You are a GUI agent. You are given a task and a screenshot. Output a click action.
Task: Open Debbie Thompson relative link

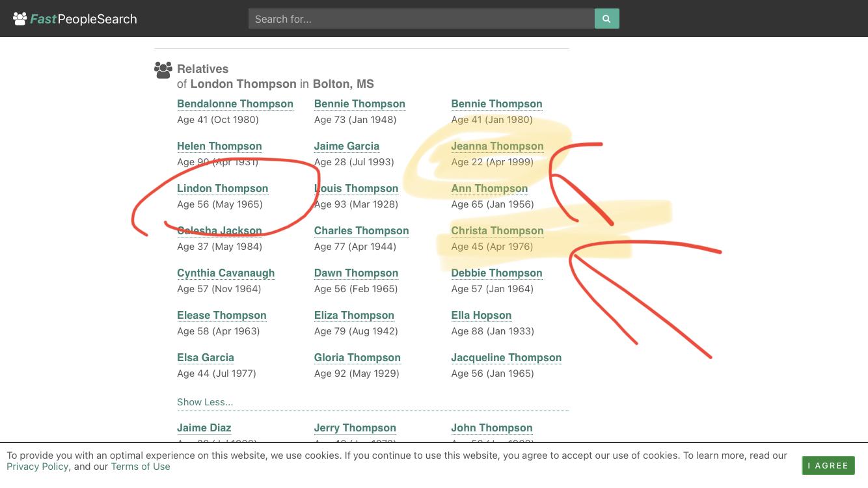coord(496,273)
